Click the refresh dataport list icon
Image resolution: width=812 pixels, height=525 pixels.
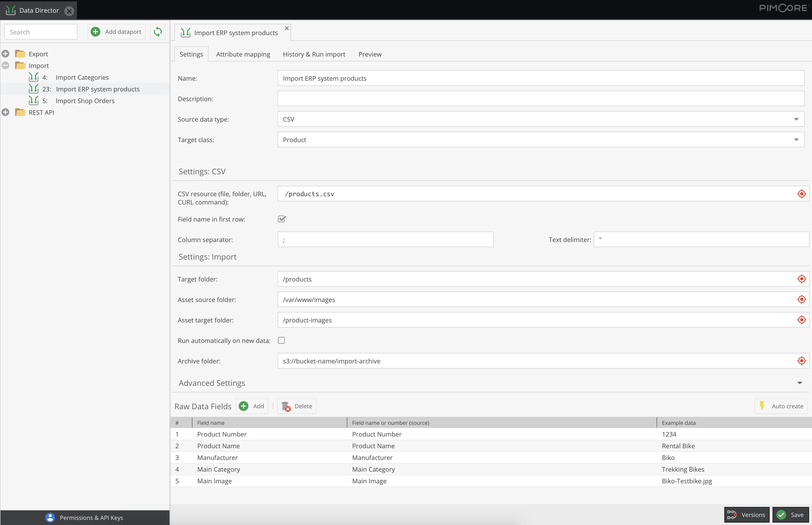[x=157, y=32]
